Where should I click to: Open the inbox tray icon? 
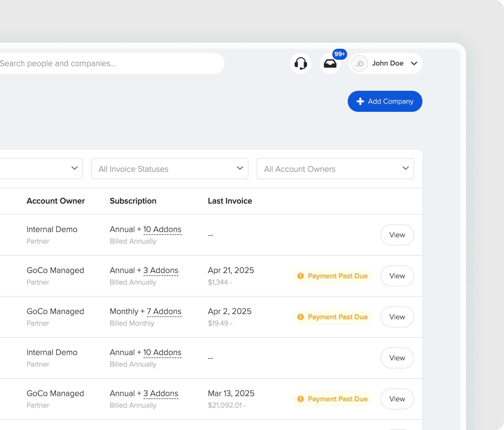pyautogui.click(x=330, y=64)
